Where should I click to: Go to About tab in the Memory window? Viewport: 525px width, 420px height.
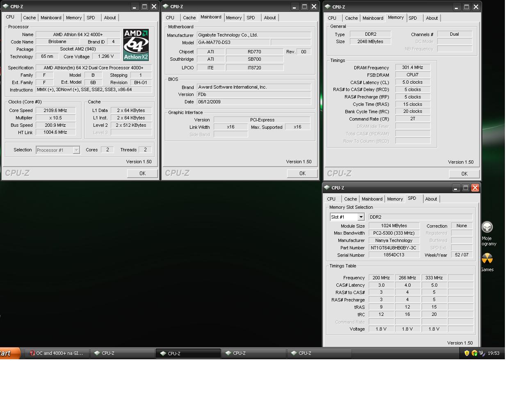pos(432,18)
